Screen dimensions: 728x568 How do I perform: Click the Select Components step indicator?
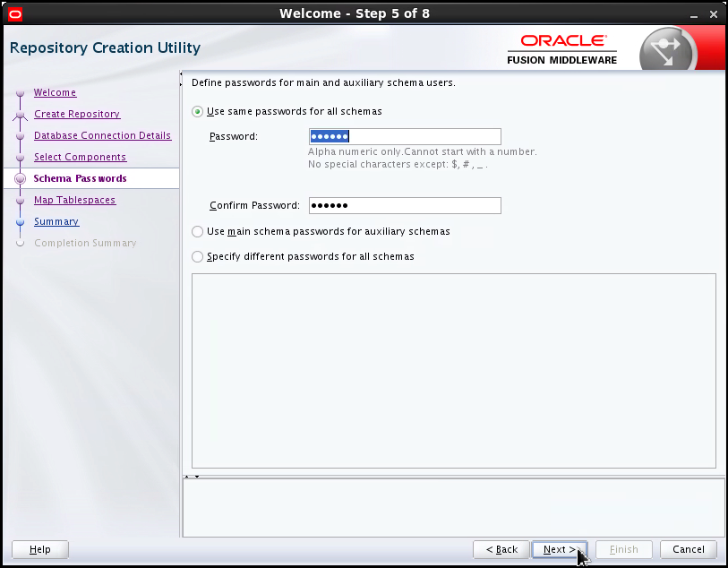tap(20, 157)
